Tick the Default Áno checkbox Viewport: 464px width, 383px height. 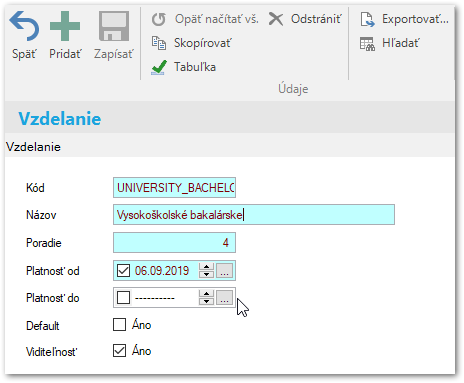(x=119, y=324)
